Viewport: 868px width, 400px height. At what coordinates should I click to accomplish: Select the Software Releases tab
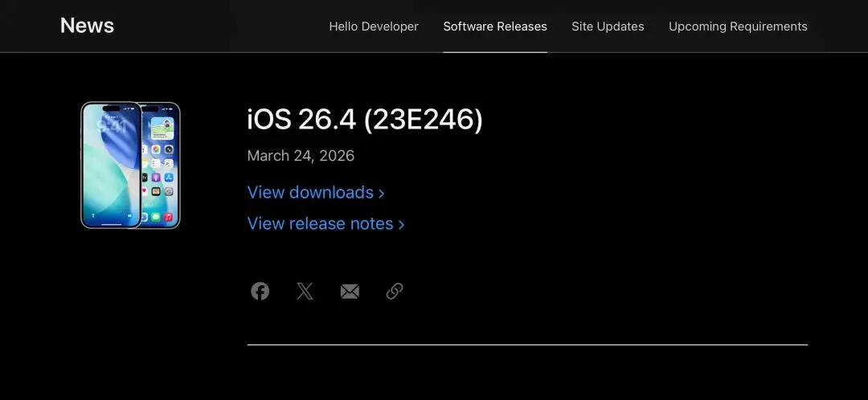pos(495,27)
